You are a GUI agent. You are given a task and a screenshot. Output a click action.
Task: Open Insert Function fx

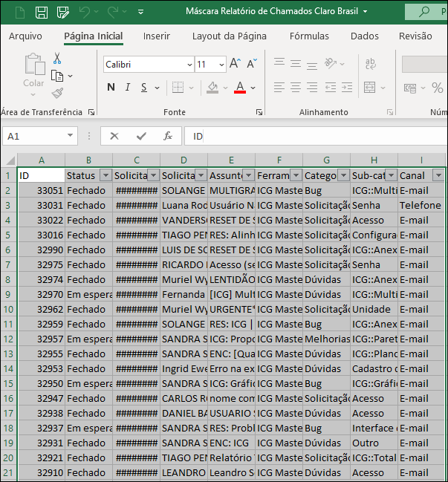pyautogui.click(x=168, y=136)
